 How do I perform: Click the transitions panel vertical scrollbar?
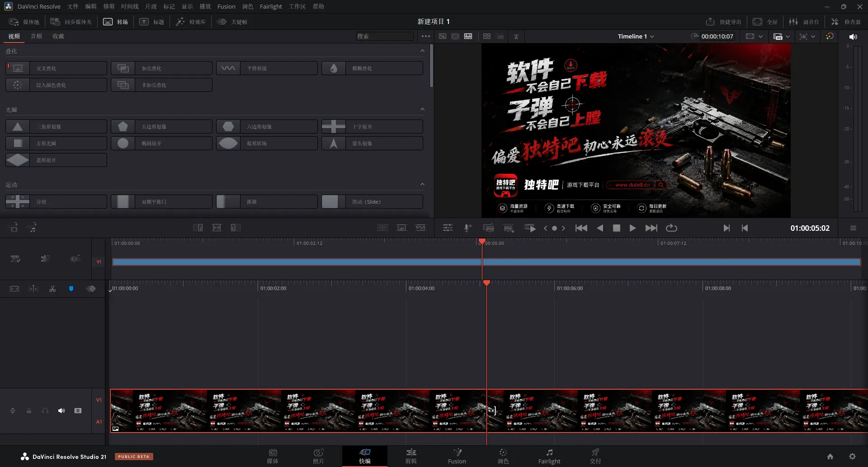click(x=431, y=66)
